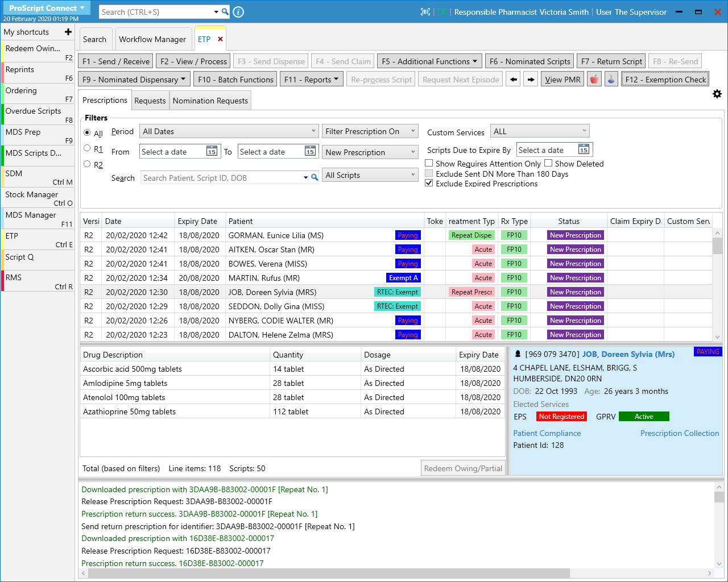
Task: Expand F9 - Nominated Dispensary menu
Action: [134, 80]
